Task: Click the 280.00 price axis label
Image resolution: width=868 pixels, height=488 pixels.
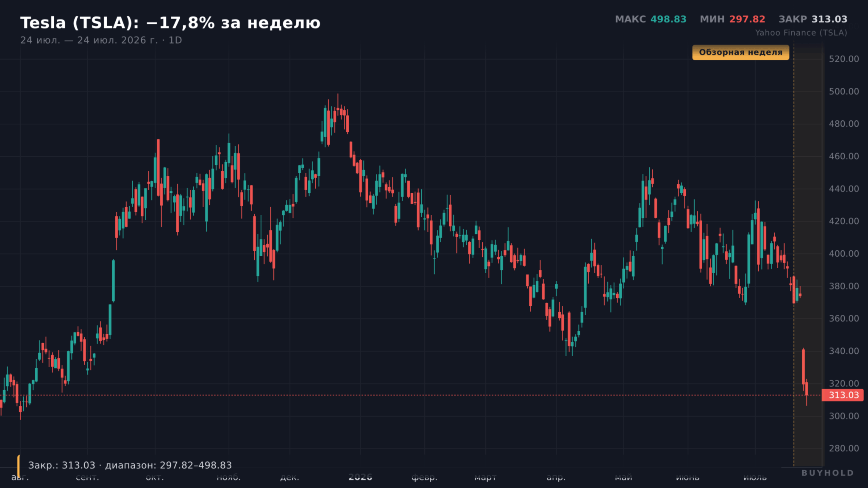Action: coord(844,449)
